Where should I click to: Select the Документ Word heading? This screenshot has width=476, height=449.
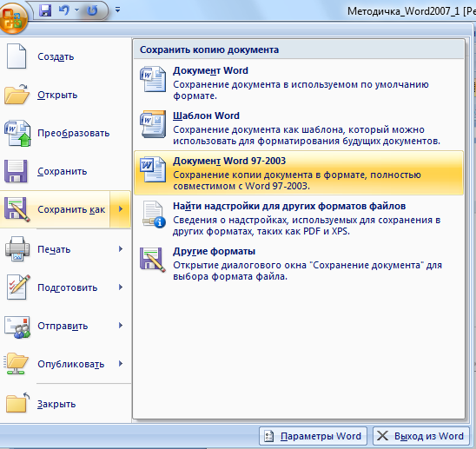click(210, 70)
